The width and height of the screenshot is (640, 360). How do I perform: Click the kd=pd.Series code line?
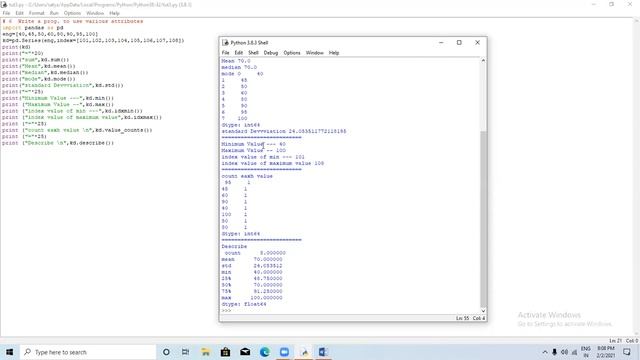93,40
